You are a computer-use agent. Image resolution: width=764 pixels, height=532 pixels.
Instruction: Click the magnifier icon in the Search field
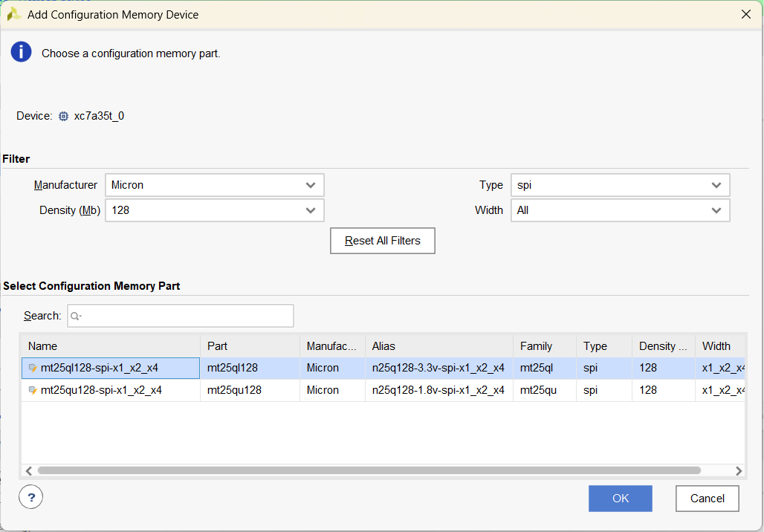[x=75, y=317]
